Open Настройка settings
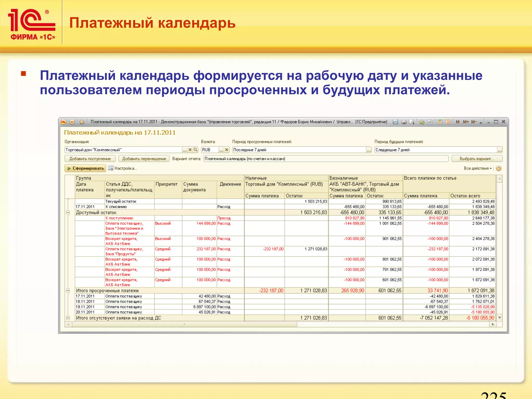The width and height of the screenshot is (532, 399). pyautogui.click(x=123, y=168)
